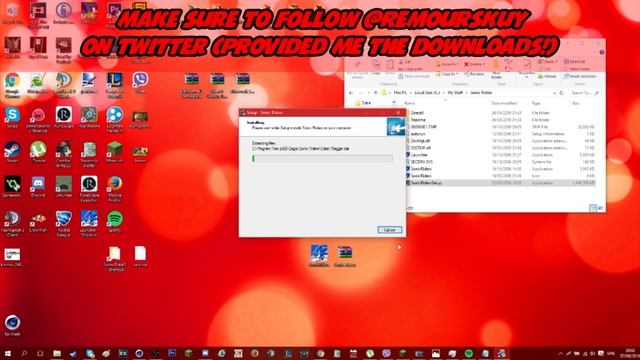Open Google Chrome desktop shortcut
This screenshot has height=360, width=640.
pyautogui.click(x=12, y=85)
